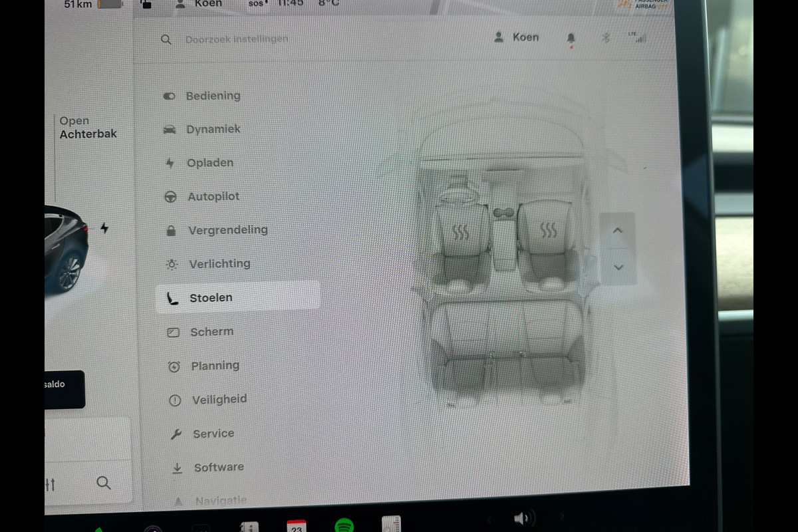798x532 pixels.
Task: Click the magnifier icon in left card
Action: [104, 483]
